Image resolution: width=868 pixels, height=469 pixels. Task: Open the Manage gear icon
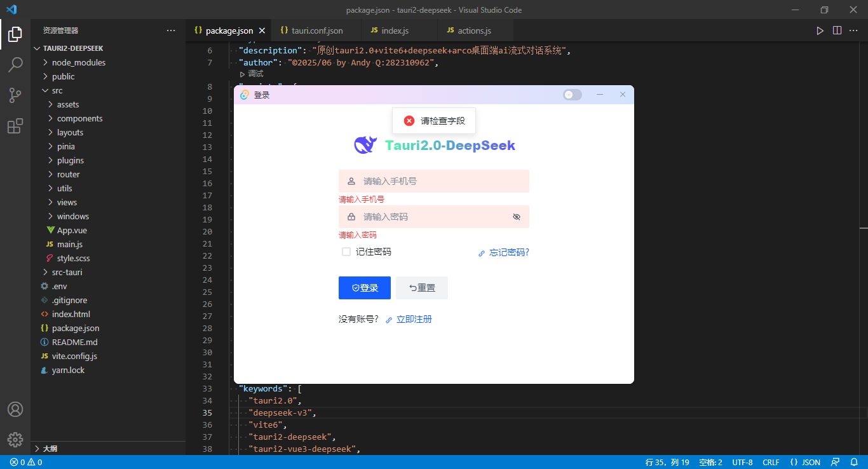pyautogui.click(x=15, y=439)
